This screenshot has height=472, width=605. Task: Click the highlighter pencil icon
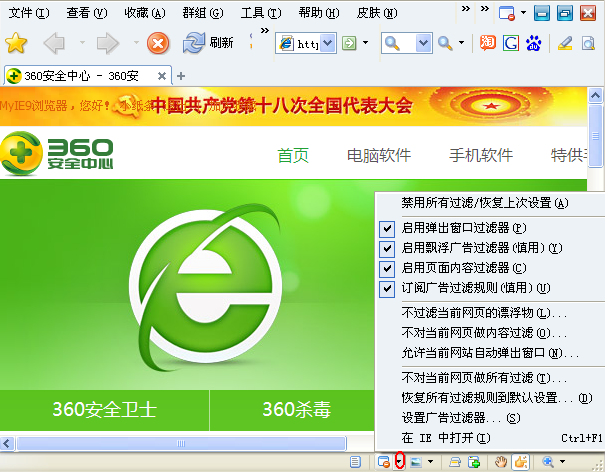(x=565, y=43)
